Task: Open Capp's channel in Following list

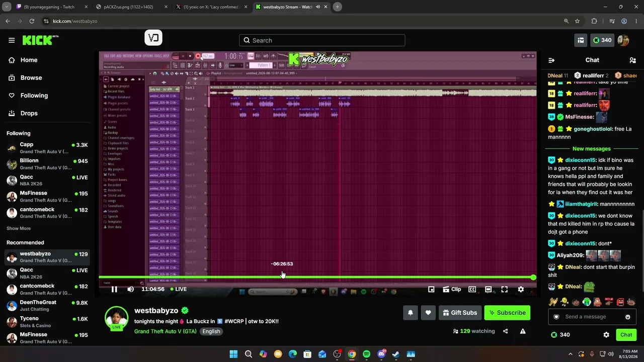Action: [47, 148]
